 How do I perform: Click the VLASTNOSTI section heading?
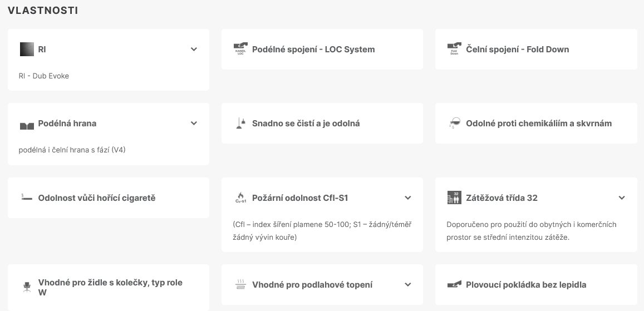click(x=43, y=10)
